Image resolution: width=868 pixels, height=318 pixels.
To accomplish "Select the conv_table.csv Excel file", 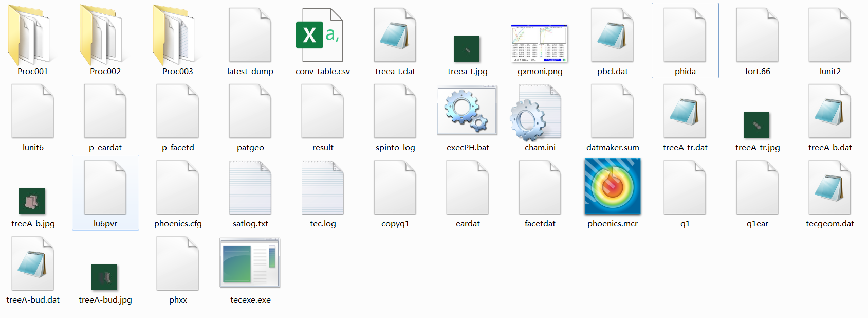I will [320, 36].
